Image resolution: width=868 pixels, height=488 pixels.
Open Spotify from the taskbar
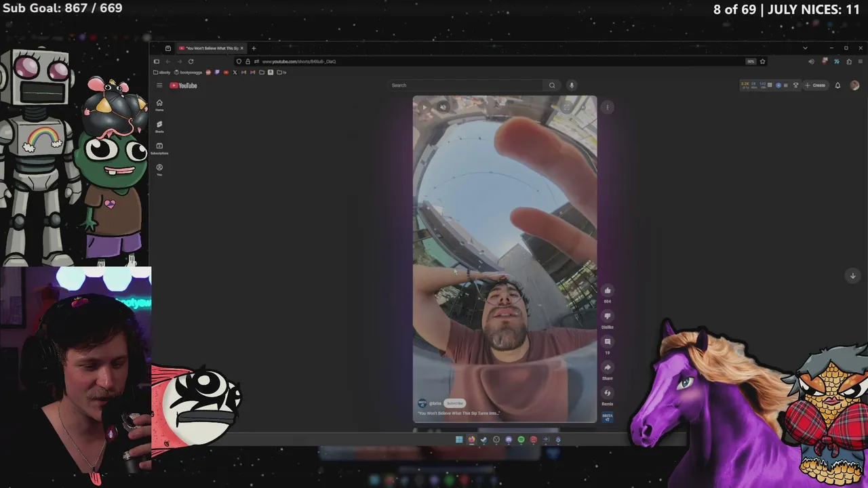click(x=521, y=439)
